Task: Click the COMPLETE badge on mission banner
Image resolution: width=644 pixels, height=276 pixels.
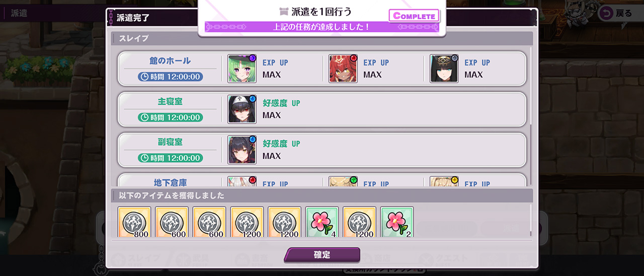Action: pyautogui.click(x=414, y=16)
